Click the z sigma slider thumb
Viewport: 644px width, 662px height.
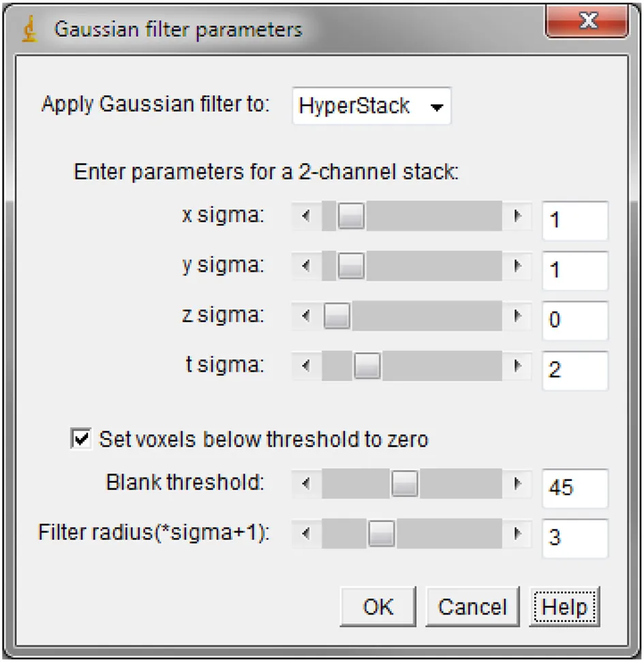pyautogui.click(x=337, y=316)
